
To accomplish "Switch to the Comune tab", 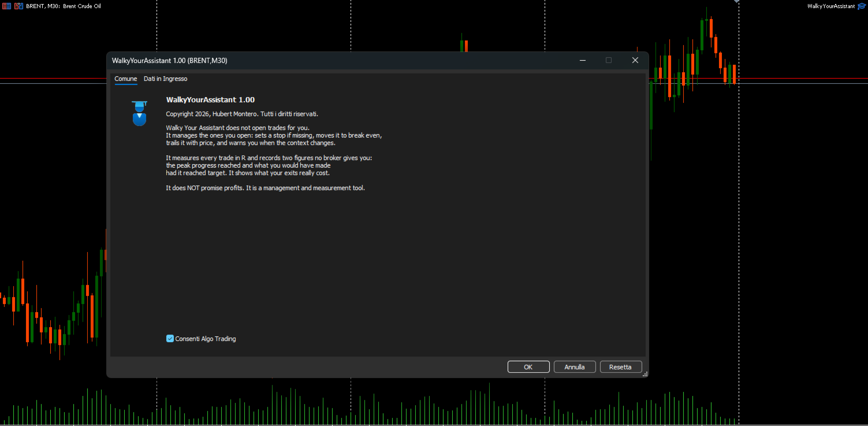I will click(126, 79).
